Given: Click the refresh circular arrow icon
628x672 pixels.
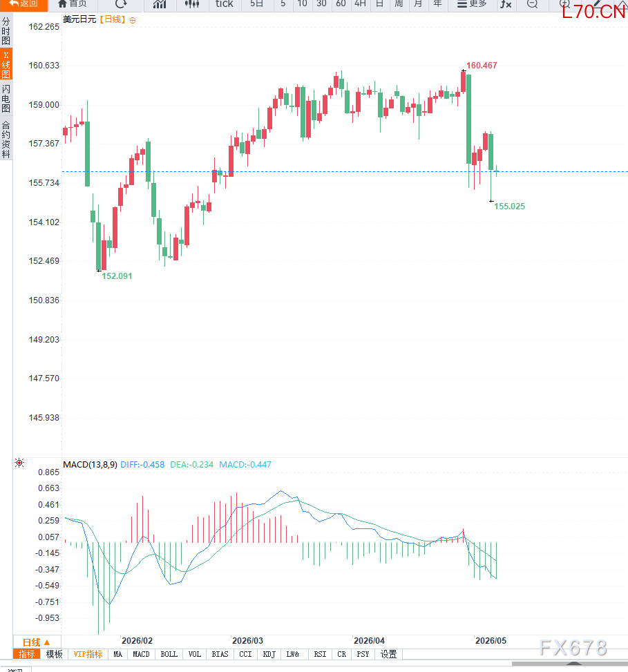Looking at the screenshot, I should tap(122, 4).
